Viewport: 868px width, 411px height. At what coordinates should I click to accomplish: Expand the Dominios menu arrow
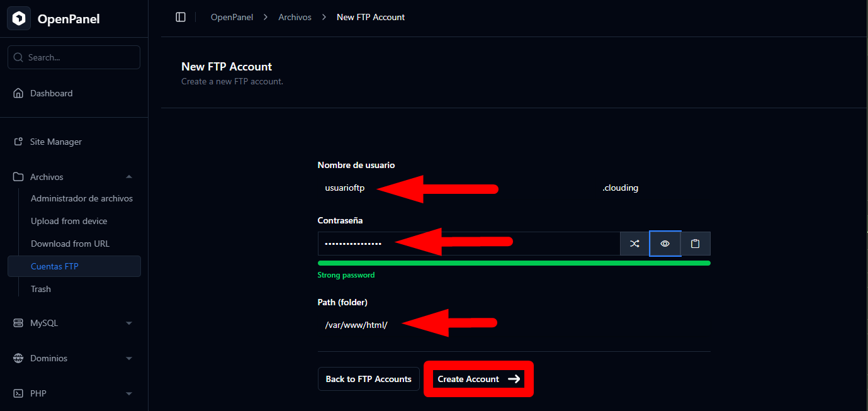pyautogui.click(x=129, y=358)
